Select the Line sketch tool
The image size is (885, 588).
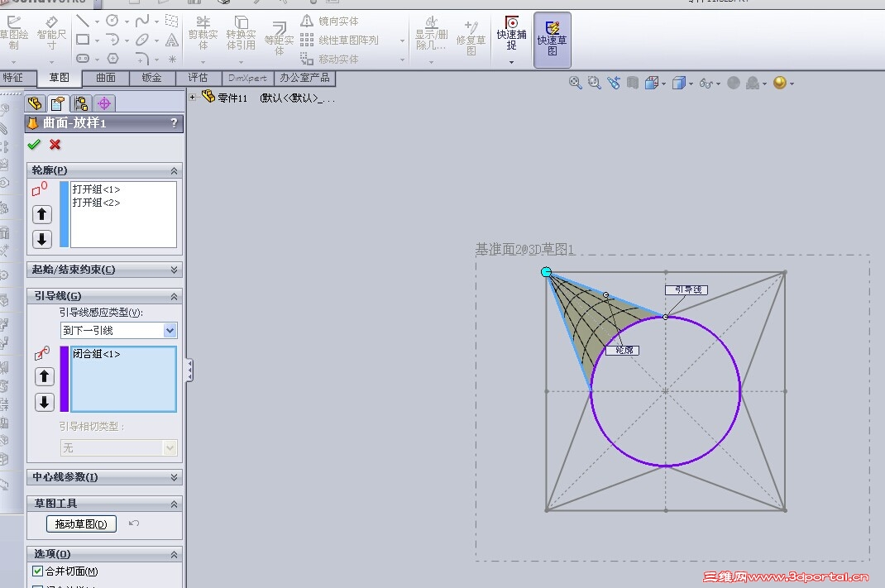click(83, 22)
